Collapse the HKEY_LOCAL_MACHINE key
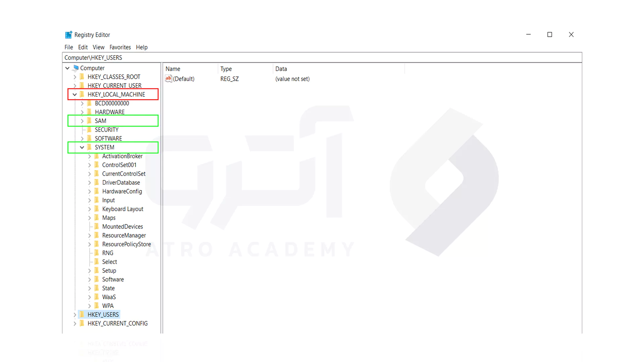 coord(74,94)
